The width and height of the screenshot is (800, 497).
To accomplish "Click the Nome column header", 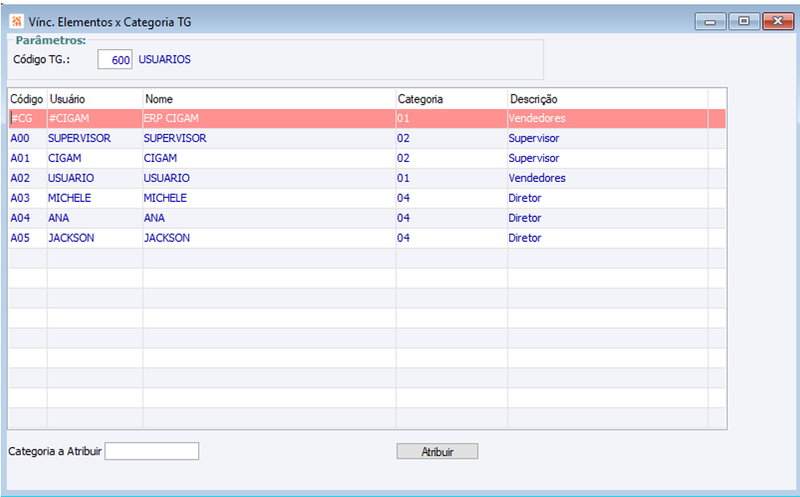I will (269, 99).
